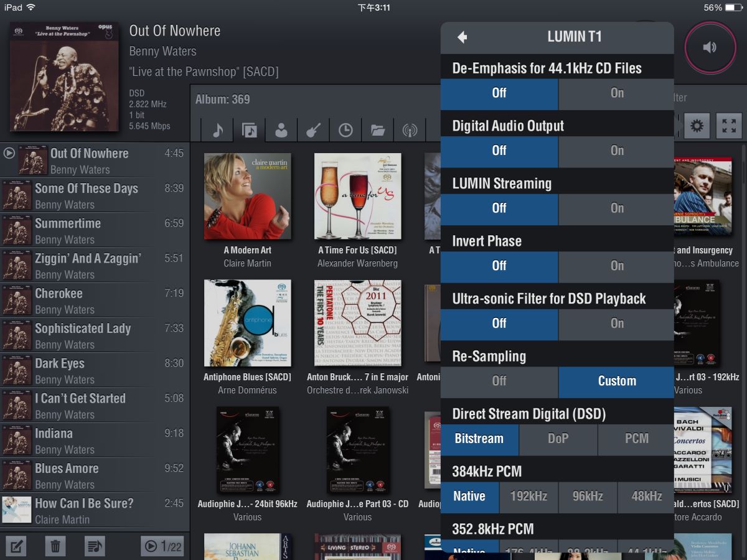Enable Ultra-sonic Filter On
The height and width of the screenshot is (560, 747).
[x=616, y=324]
